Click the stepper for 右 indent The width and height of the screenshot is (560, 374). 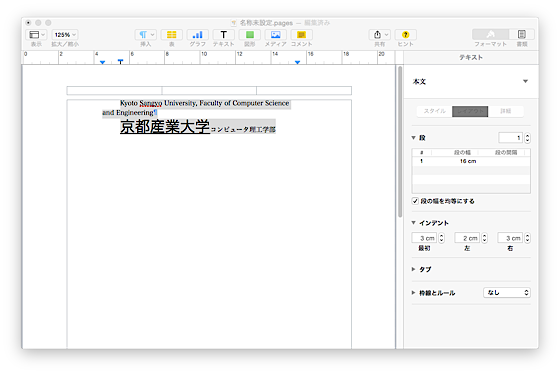[x=527, y=238]
